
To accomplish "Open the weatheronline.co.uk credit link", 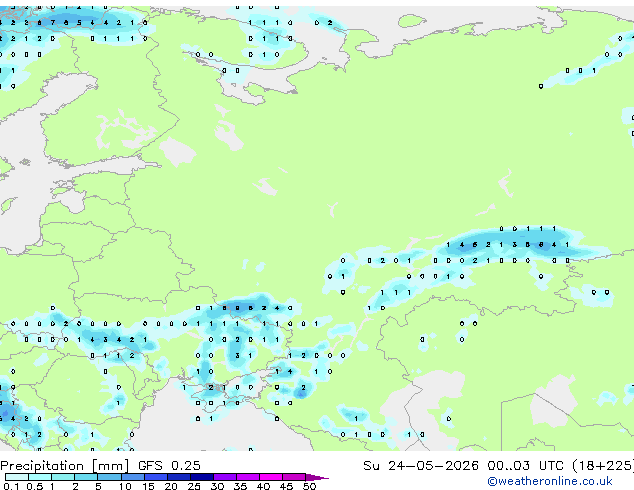I will point(550,481).
